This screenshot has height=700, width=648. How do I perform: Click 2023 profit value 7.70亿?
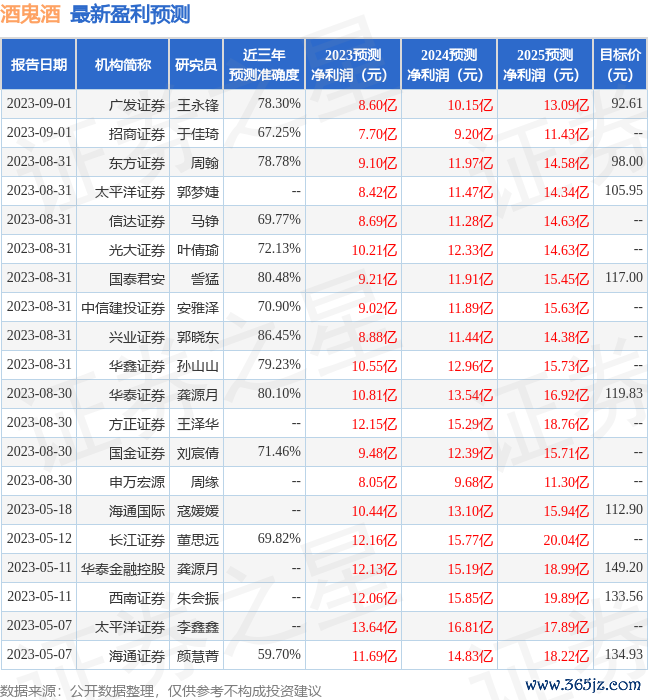tap(377, 134)
